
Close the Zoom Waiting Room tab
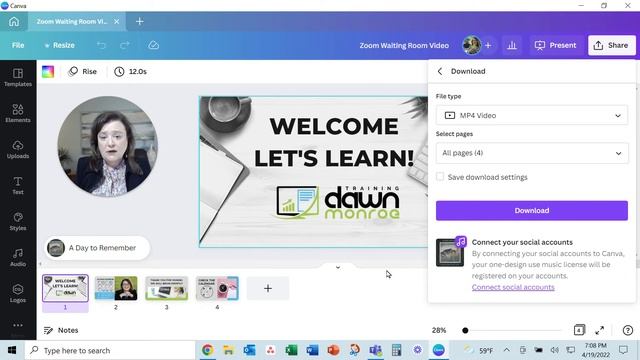tap(117, 21)
